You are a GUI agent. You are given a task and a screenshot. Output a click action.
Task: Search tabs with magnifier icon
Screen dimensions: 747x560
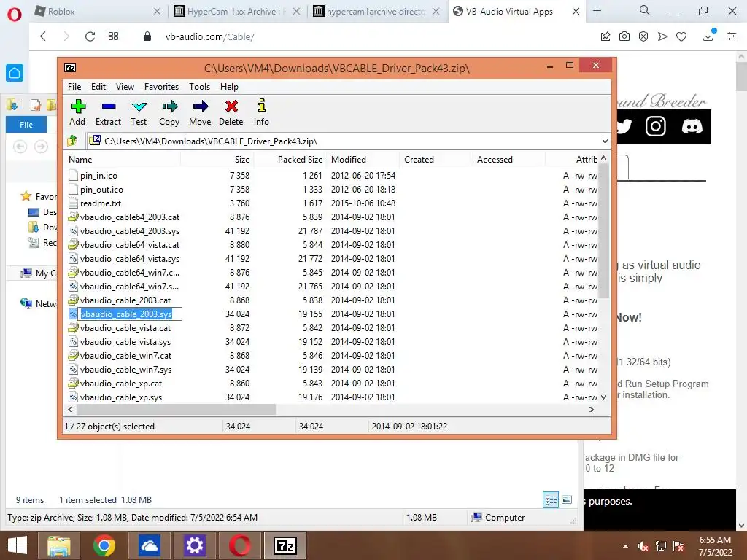(645, 10)
